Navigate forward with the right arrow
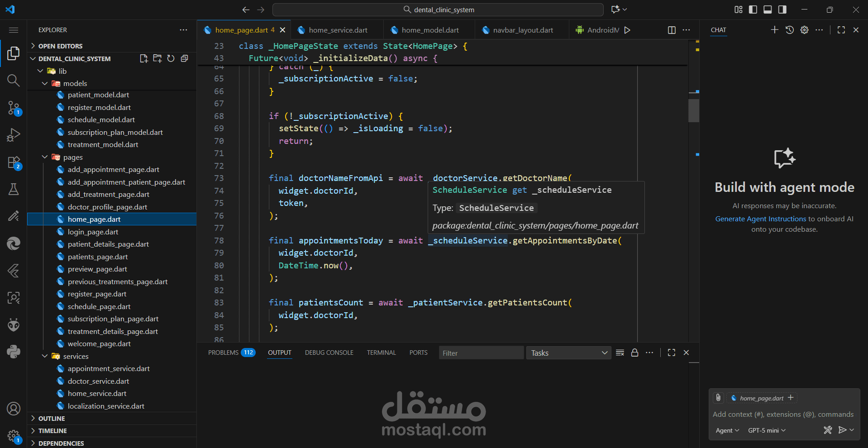The width and height of the screenshot is (868, 448). [261, 10]
